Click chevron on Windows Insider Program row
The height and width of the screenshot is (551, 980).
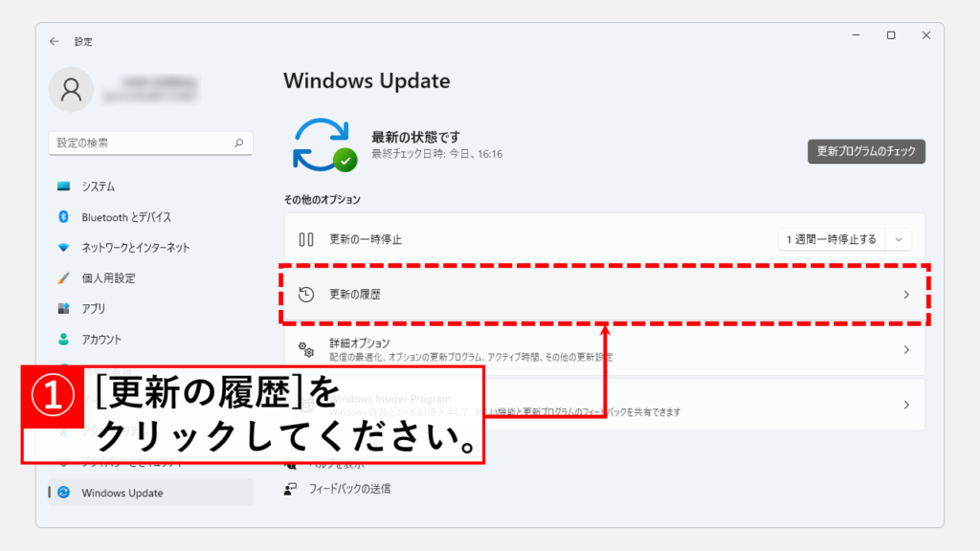(x=906, y=405)
